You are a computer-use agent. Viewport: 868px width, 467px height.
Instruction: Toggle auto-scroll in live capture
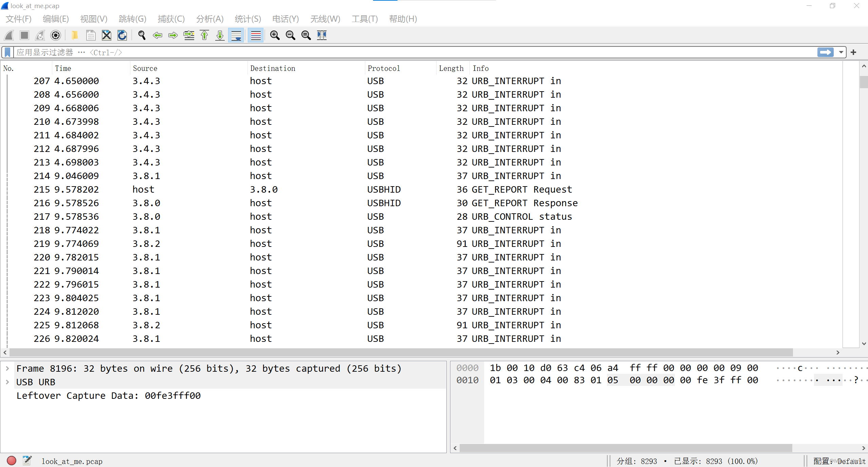coord(236,35)
